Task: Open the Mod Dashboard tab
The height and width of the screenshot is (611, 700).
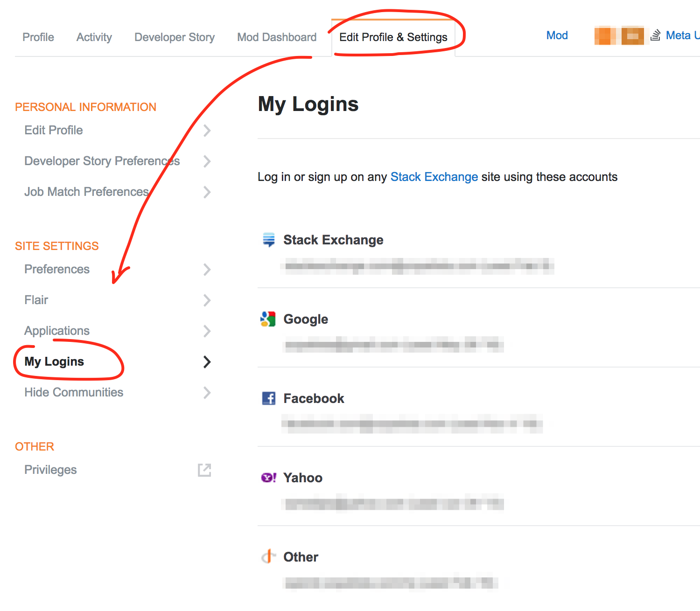Action: pyautogui.click(x=277, y=37)
